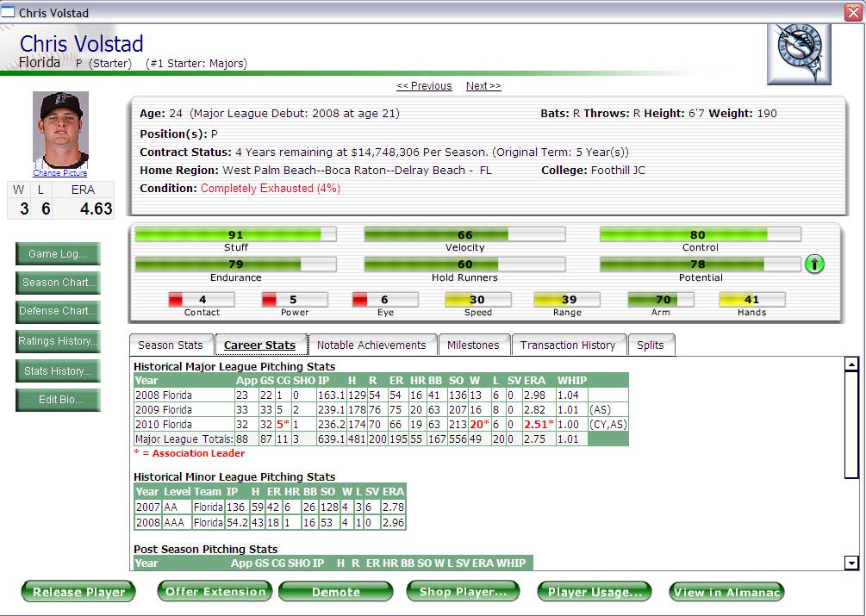Click the Speed rating bar
Screen dimensions: 866x616
(478, 300)
